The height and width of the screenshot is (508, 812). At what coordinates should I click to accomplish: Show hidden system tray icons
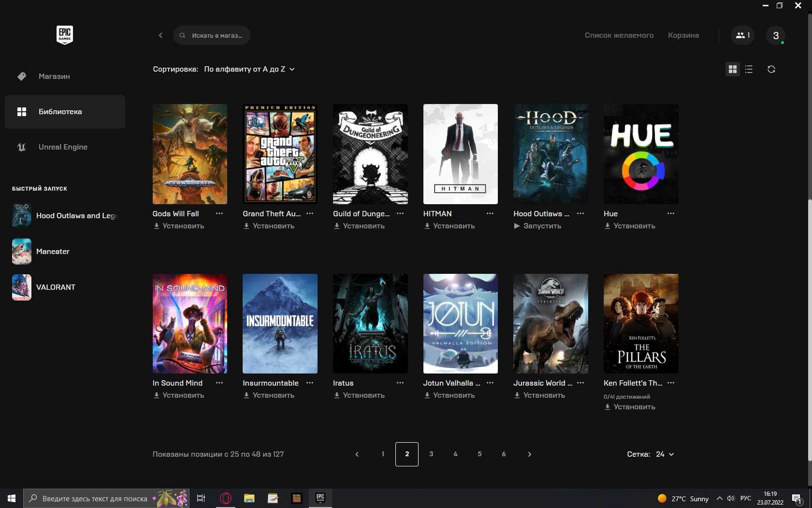point(719,498)
